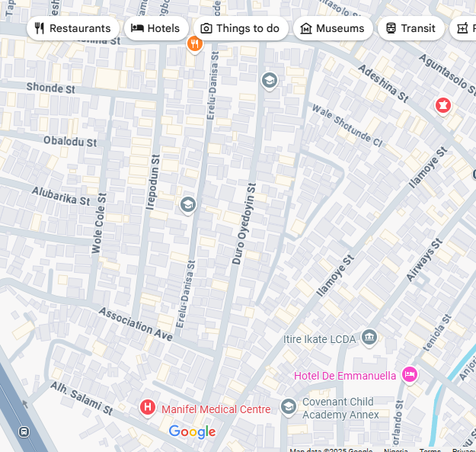Open the Itire Ikate LCDA government building marker
476x452 pixels.
369,338
